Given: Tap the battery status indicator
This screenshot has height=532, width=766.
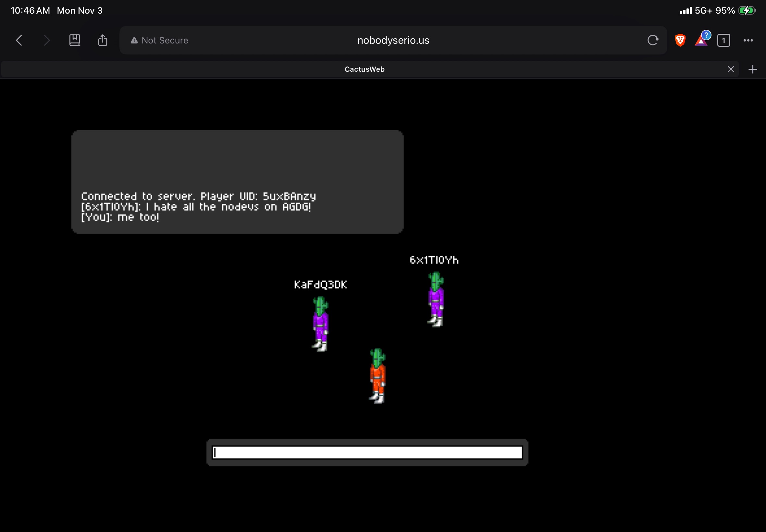Looking at the screenshot, I should coord(746,10).
